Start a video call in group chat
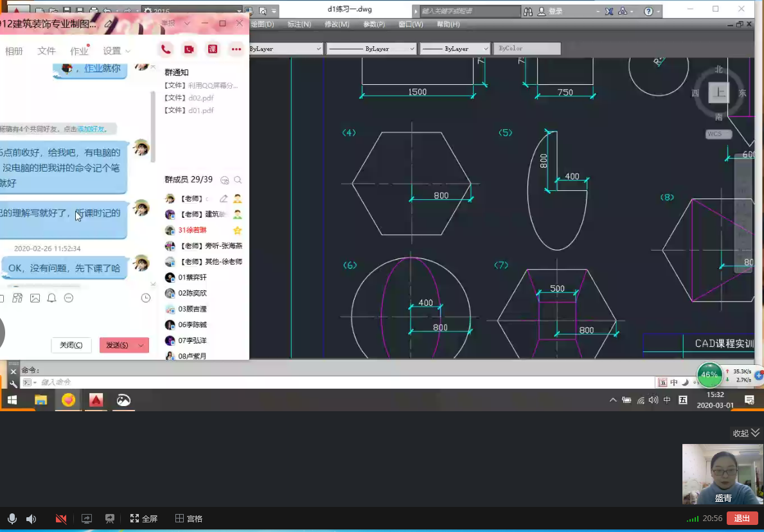The width and height of the screenshot is (764, 532). click(189, 49)
